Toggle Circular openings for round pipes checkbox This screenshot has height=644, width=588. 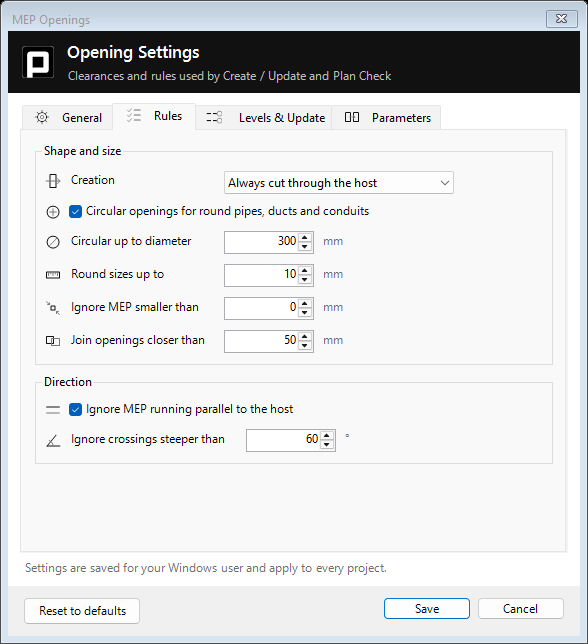[x=76, y=212]
